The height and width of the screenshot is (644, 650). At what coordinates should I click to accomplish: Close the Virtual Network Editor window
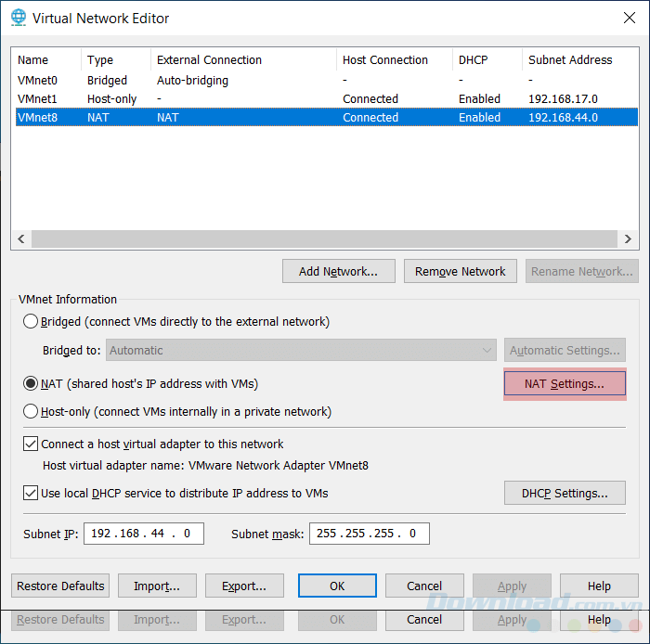(x=630, y=18)
